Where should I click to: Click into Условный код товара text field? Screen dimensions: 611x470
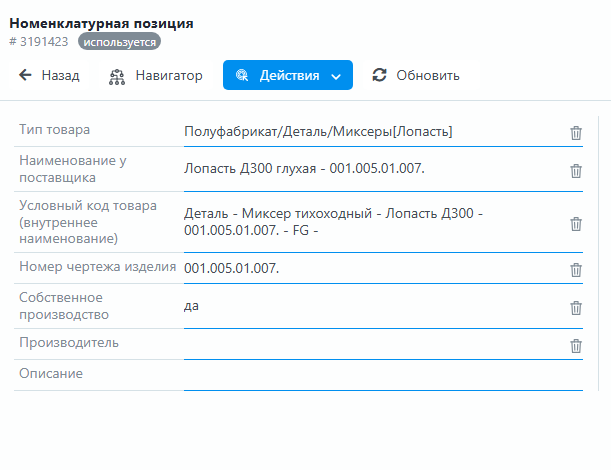tap(370, 223)
